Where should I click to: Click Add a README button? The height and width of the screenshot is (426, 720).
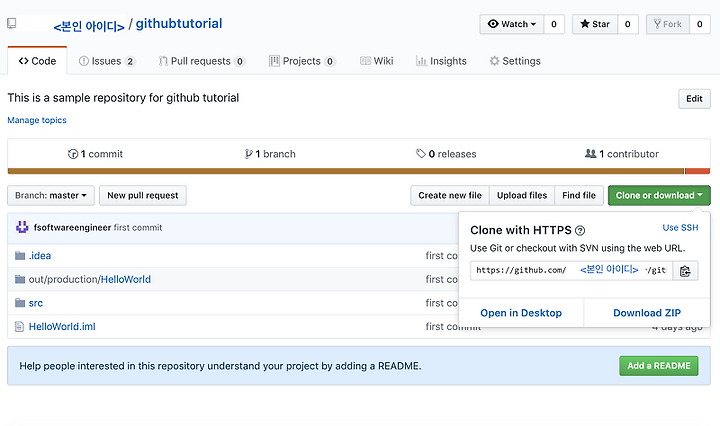(x=658, y=366)
